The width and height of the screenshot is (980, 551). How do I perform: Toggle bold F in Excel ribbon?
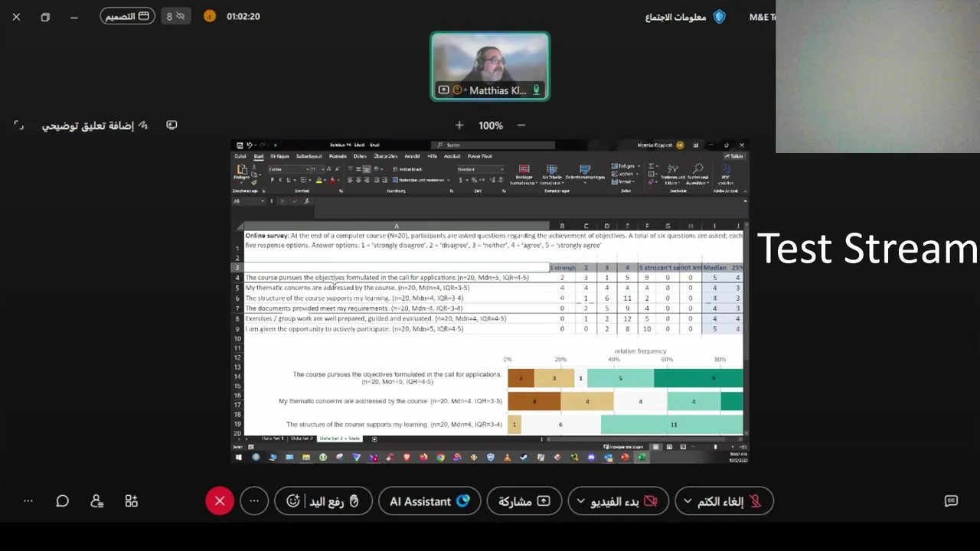[x=273, y=180]
